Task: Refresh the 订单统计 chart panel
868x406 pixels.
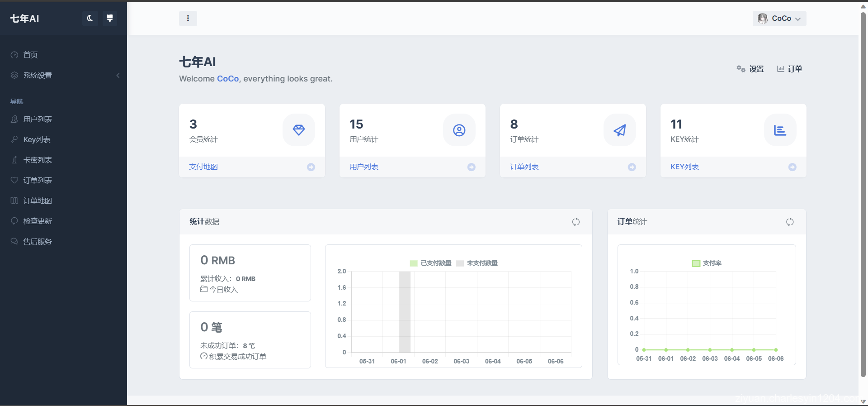Action: click(x=790, y=222)
